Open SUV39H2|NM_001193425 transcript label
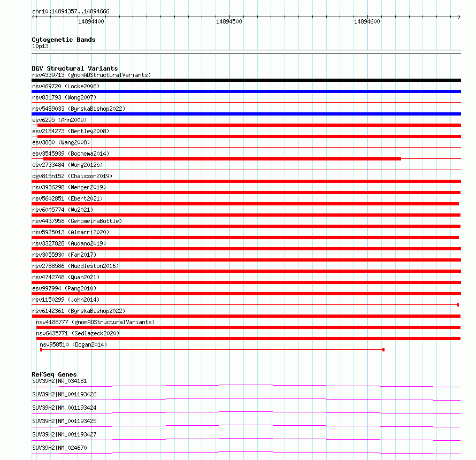Viewport: 476px width, 460px height. point(64,421)
